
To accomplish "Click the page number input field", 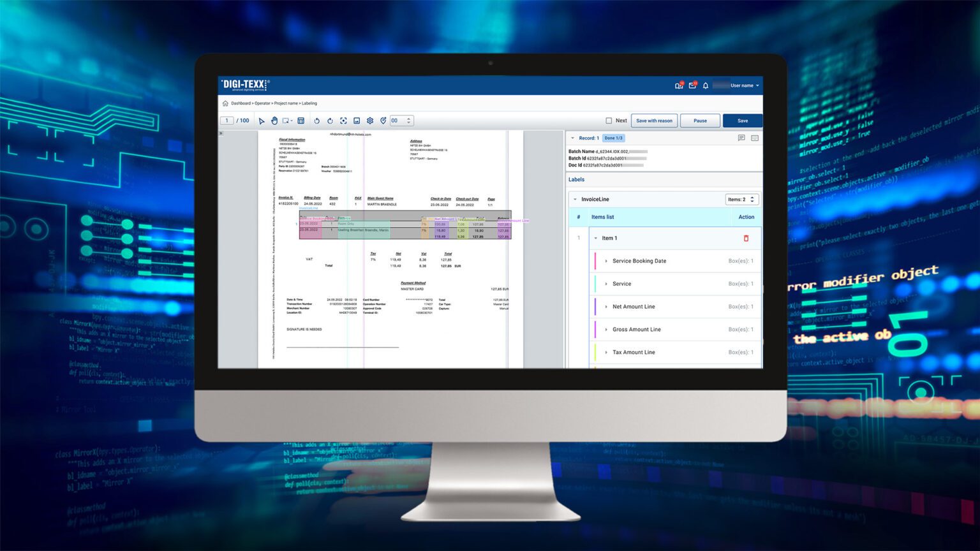I will (x=227, y=121).
